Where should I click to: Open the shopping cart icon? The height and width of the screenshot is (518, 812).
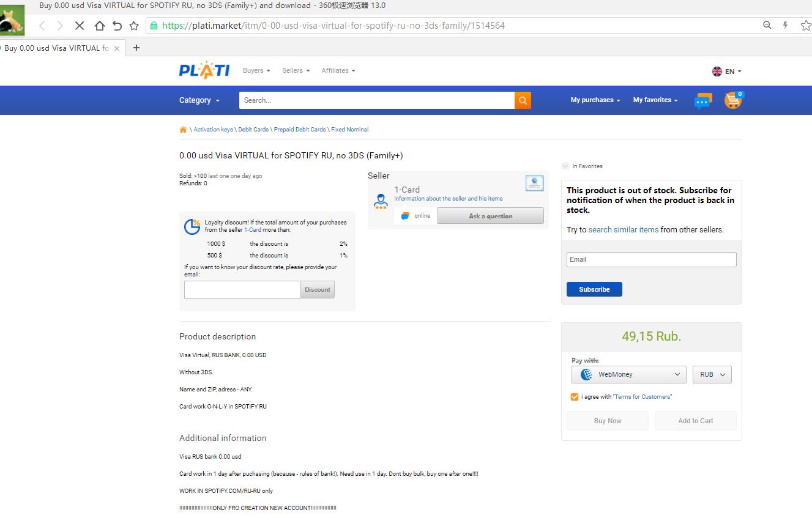(732, 100)
